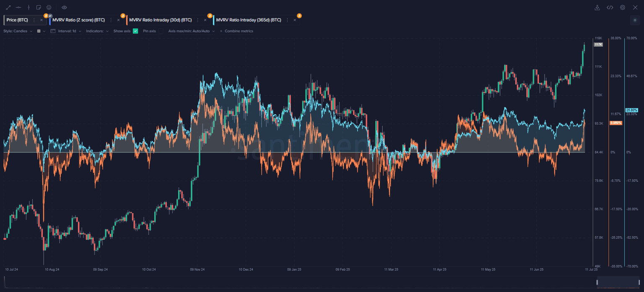The image size is (644, 292).
Task: Select the vertical line drawing tool
Action: click(29, 8)
